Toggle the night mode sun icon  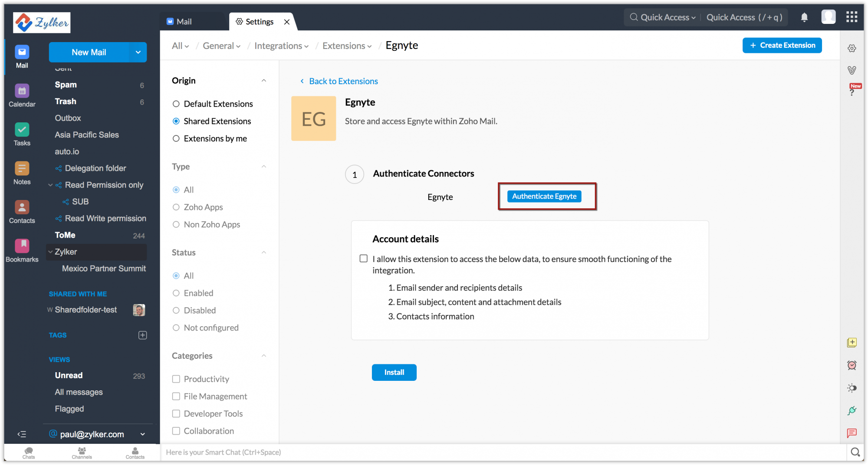pos(852,388)
